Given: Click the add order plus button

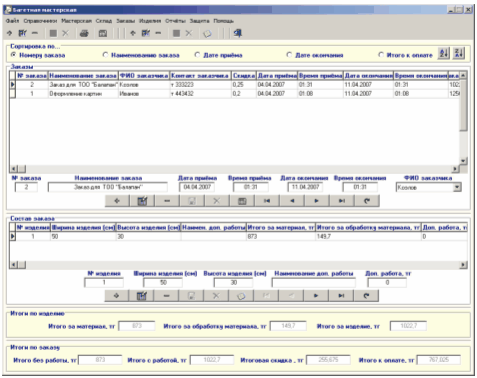Looking at the screenshot, I should (x=117, y=201).
